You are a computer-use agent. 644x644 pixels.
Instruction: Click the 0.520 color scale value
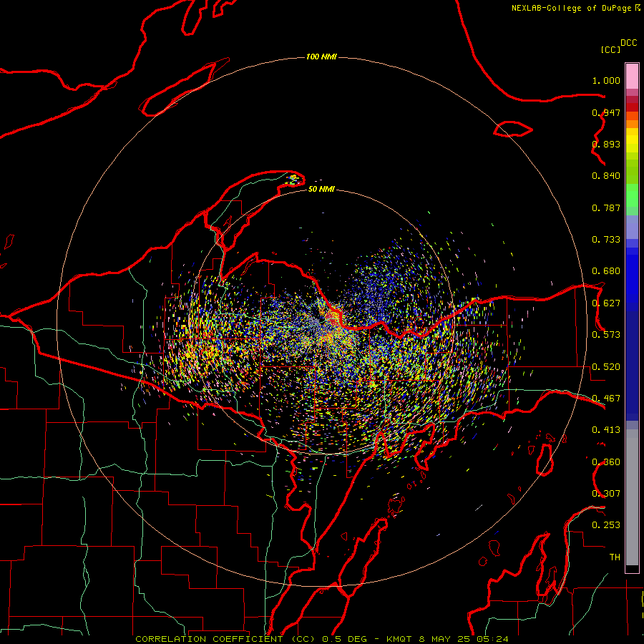(606, 367)
